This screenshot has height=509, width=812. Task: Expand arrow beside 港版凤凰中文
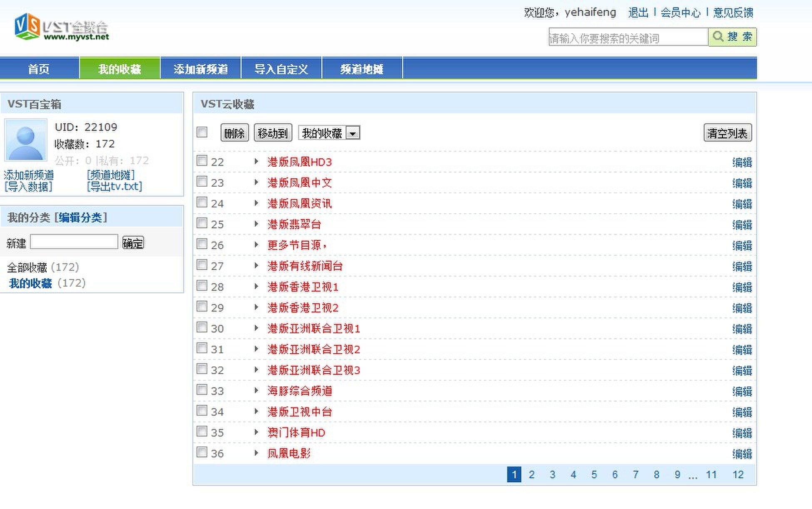(257, 182)
